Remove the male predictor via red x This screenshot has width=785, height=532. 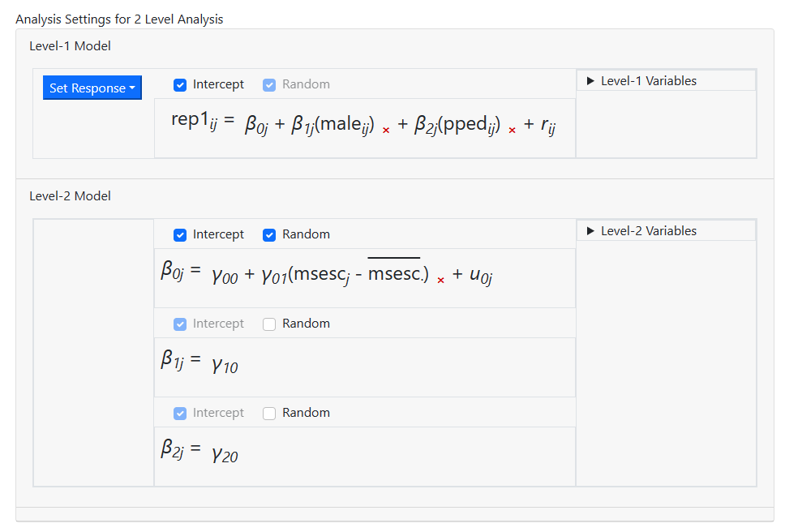coord(386,130)
